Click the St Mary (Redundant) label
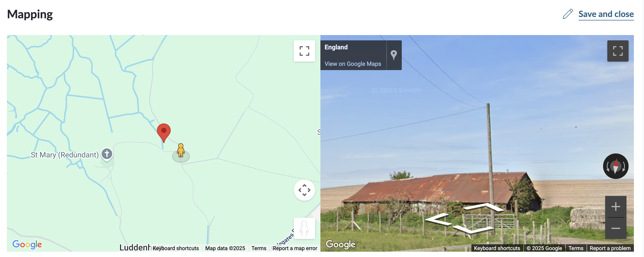Viewport: 644px width, 257px height. pyautogui.click(x=65, y=155)
